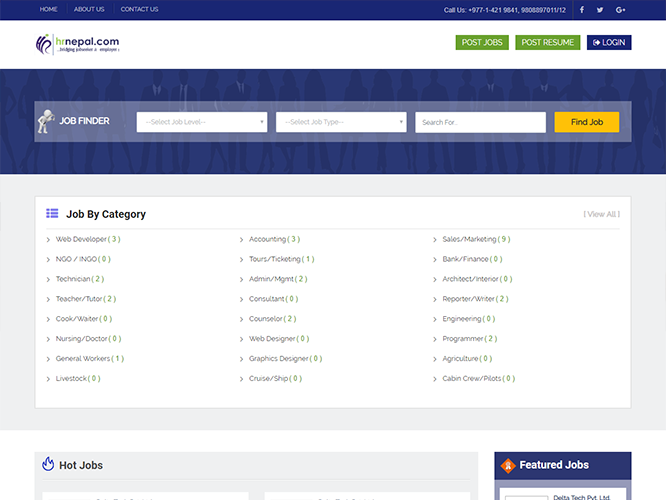Click the POST JOBS button
Image resolution: width=666 pixels, height=500 pixels.
tap(482, 42)
